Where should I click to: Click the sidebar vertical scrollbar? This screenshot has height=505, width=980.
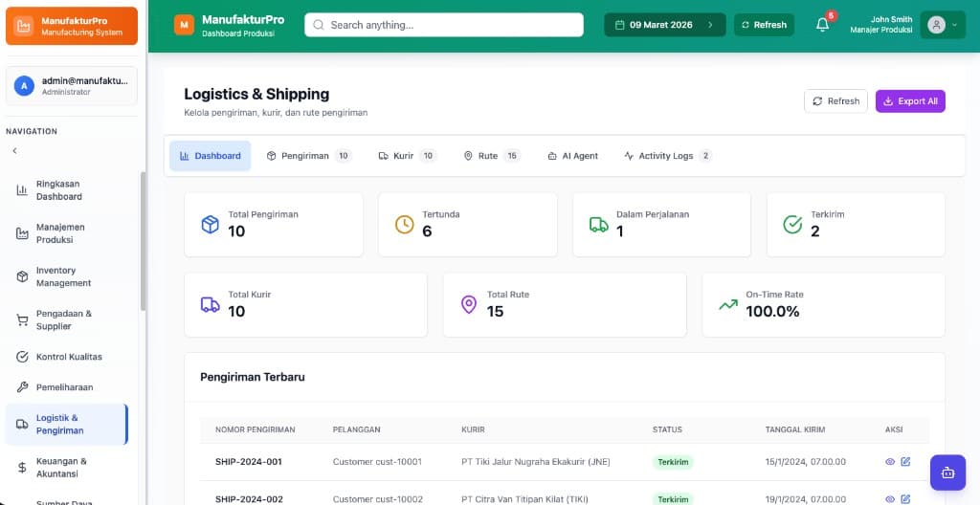[x=144, y=239]
